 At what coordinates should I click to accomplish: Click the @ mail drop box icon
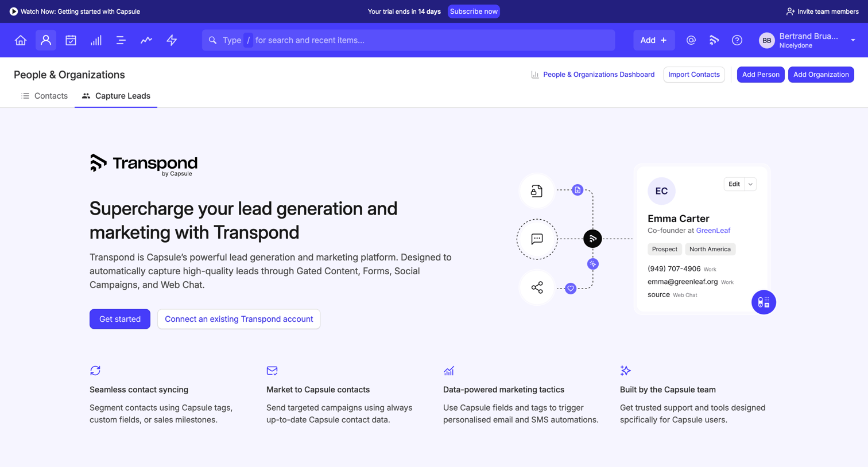[x=691, y=40]
